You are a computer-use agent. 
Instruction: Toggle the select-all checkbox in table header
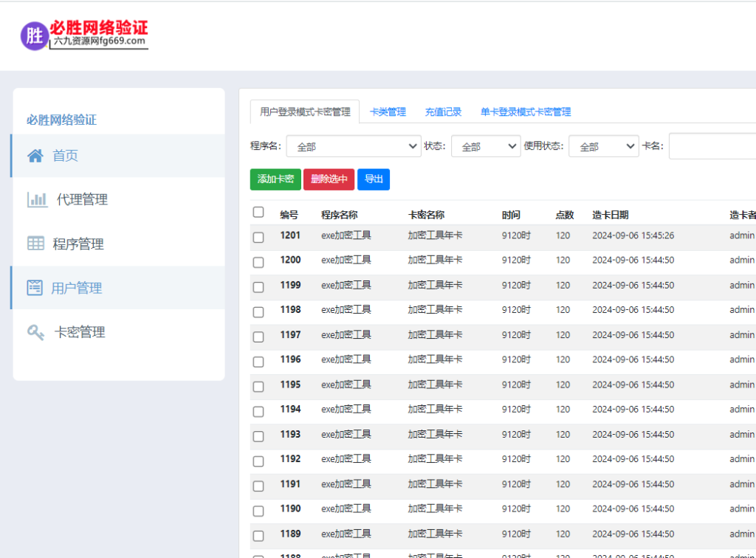(x=258, y=213)
